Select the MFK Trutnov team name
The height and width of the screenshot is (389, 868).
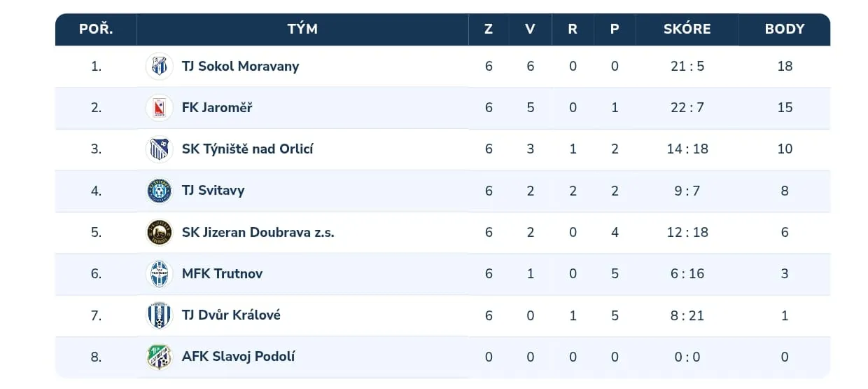tap(222, 274)
